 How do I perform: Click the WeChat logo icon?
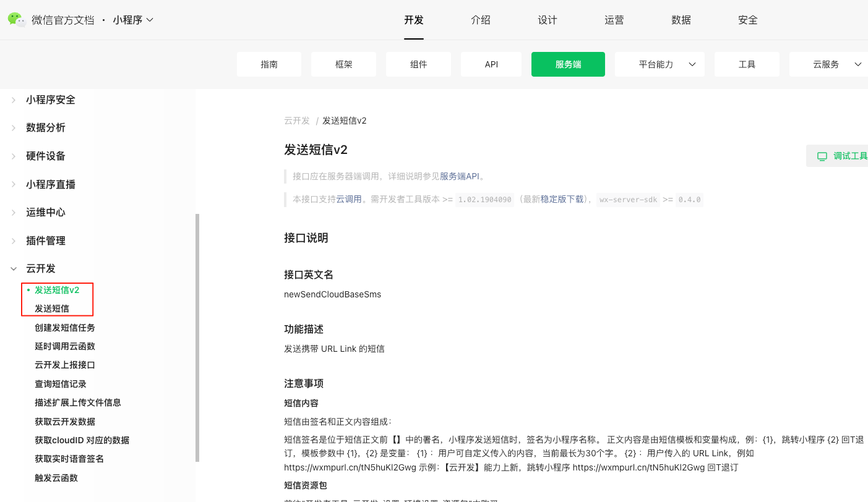(17, 20)
